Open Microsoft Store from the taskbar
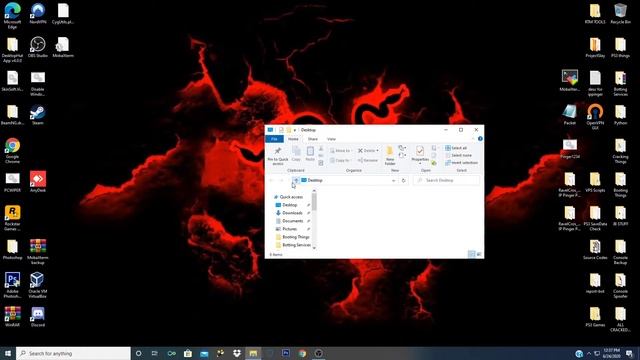 coord(187,353)
